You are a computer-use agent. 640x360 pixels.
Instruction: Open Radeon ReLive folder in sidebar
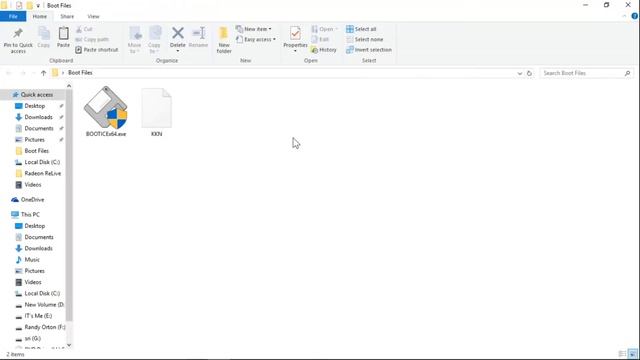tap(42, 173)
